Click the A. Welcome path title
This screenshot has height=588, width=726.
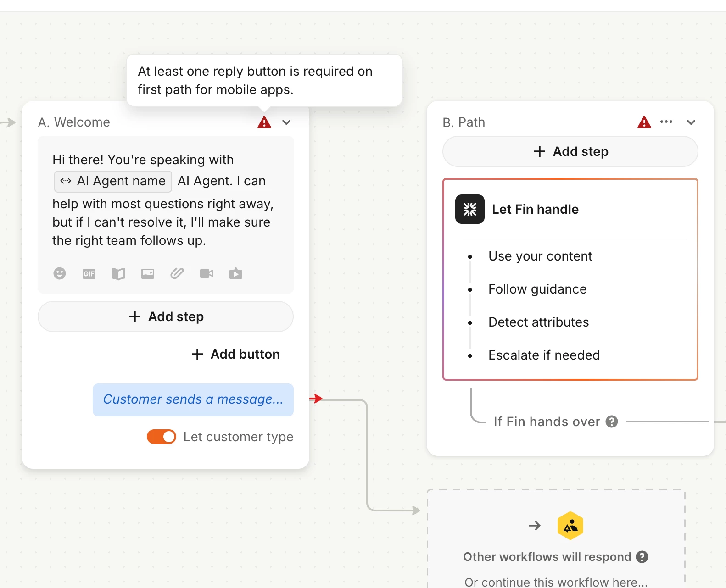(x=74, y=122)
